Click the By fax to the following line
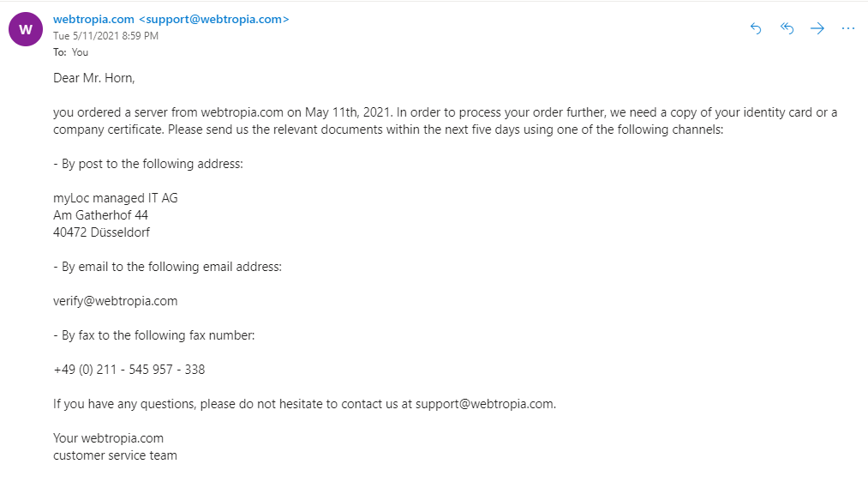This screenshot has height=494, width=868. pos(154,335)
